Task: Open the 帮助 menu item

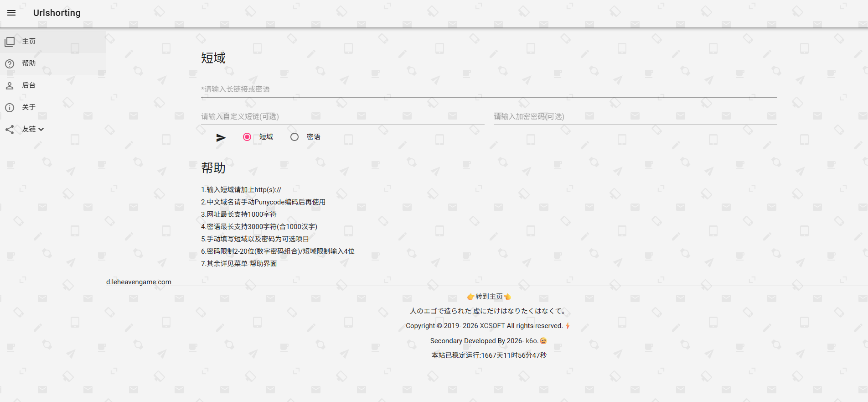Action: (x=29, y=63)
